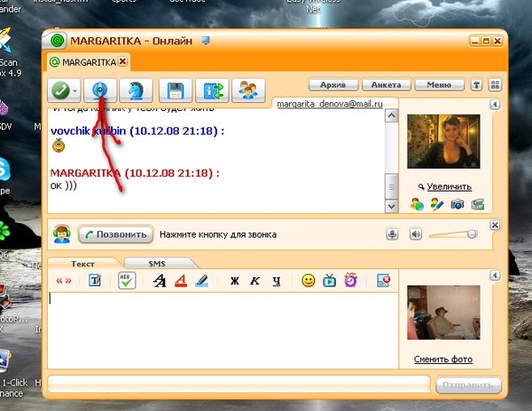
Task: Click the monitor icon in title bar
Action: 206,41
